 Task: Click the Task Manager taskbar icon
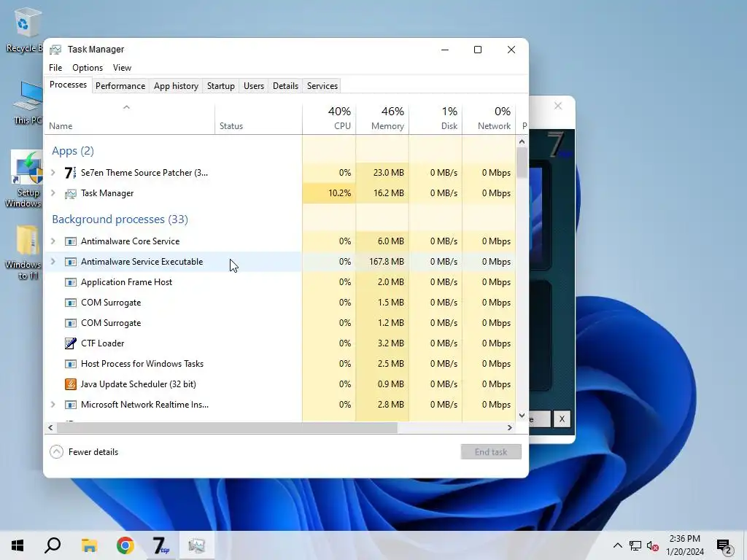(x=197, y=545)
